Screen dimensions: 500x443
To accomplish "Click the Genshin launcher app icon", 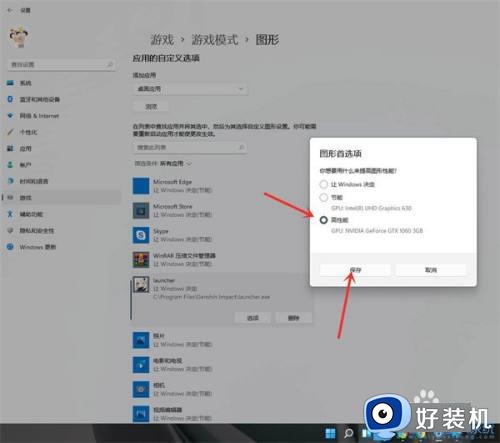I will pyautogui.click(x=141, y=284).
